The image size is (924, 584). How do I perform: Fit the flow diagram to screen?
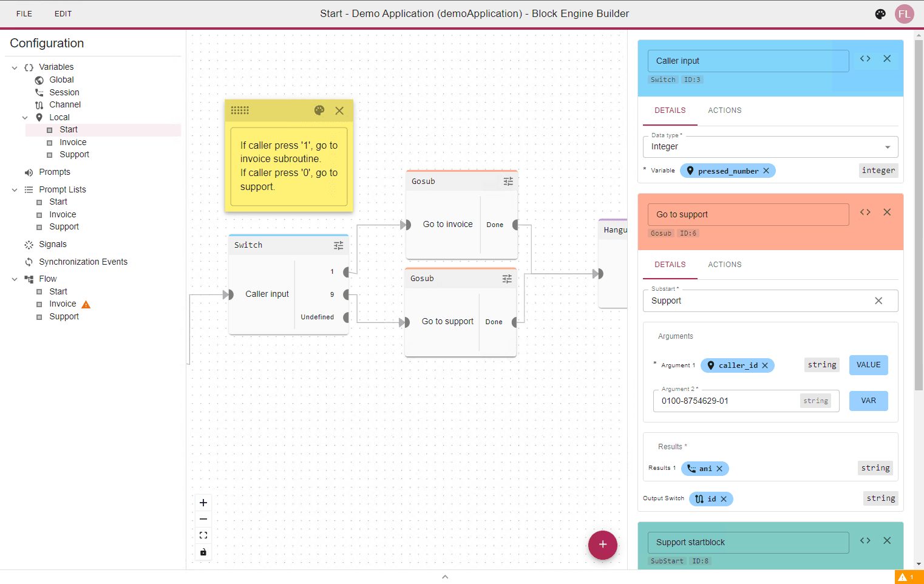(203, 535)
